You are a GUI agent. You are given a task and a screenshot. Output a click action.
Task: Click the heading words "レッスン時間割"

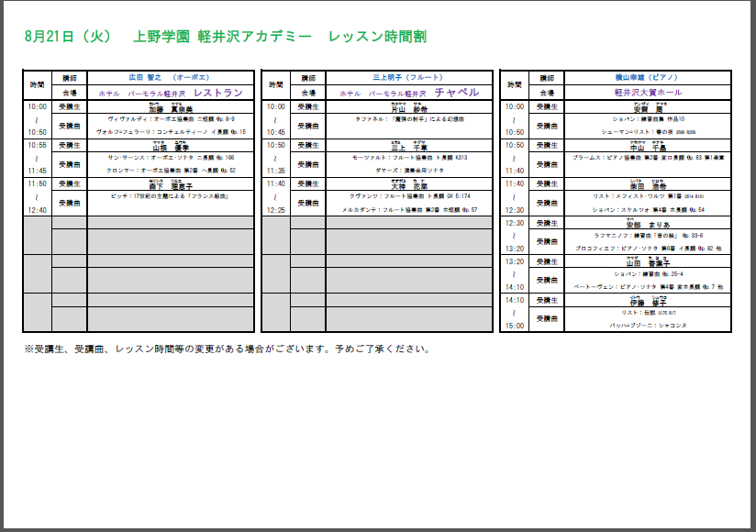tap(377, 37)
